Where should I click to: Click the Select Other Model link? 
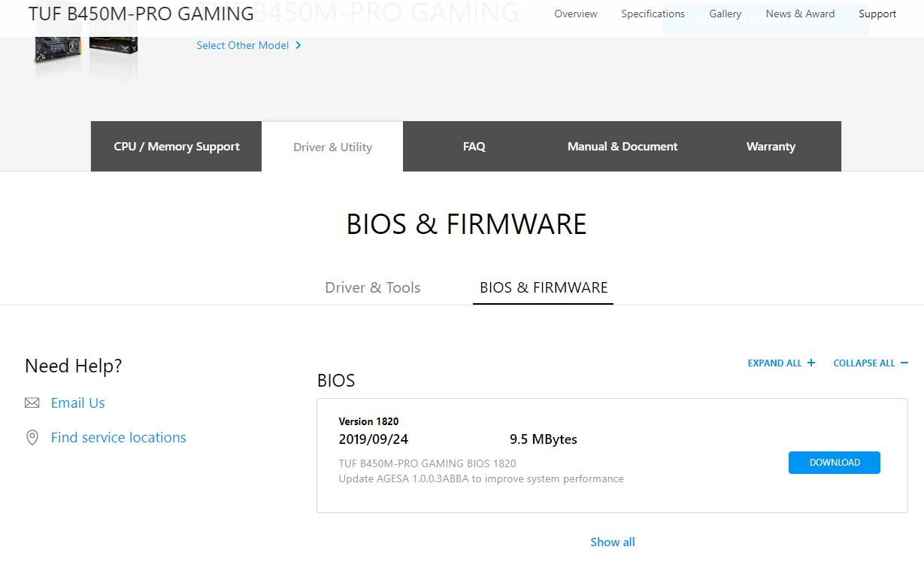(x=243, y=45)
